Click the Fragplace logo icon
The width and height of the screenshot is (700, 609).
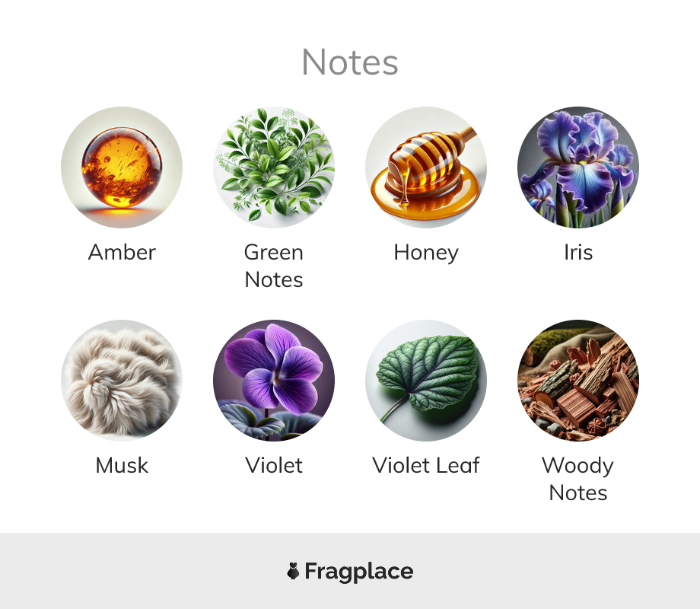tap(293, 571)
